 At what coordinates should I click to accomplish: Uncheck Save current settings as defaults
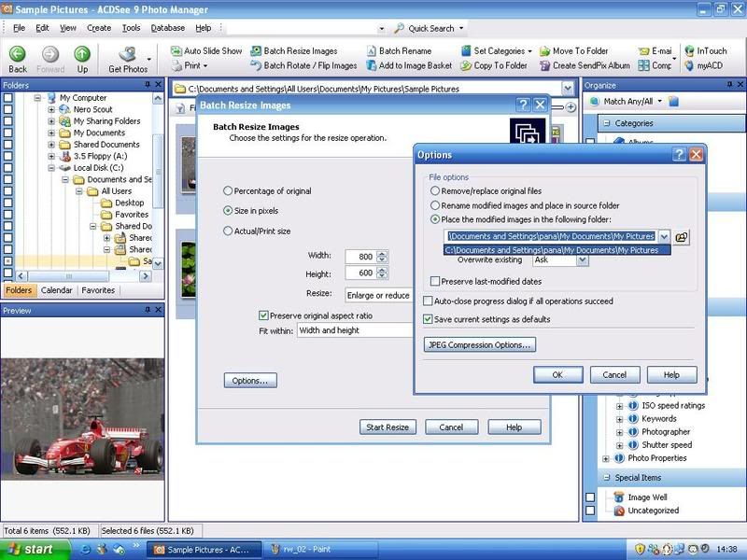428,319
